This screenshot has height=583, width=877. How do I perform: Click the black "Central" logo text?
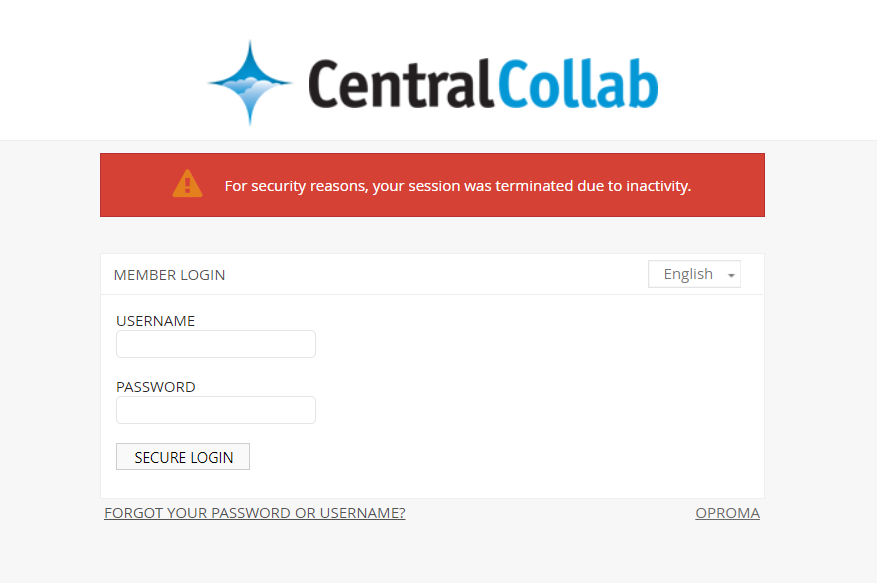click(x=401, y=84)
